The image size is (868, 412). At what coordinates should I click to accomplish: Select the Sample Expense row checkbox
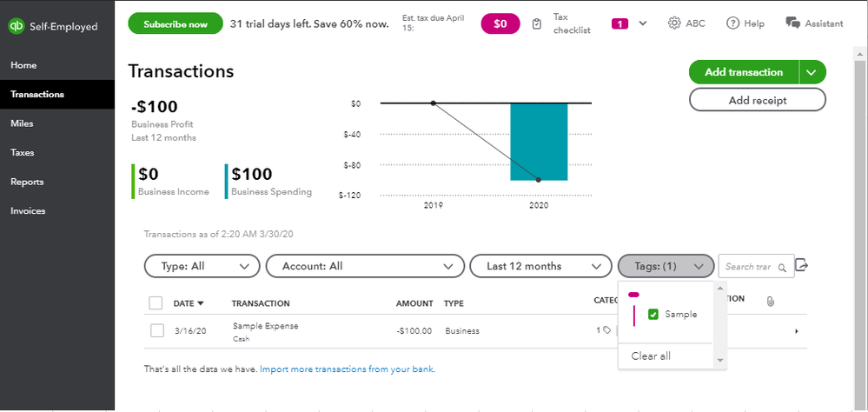pos(157,331)
